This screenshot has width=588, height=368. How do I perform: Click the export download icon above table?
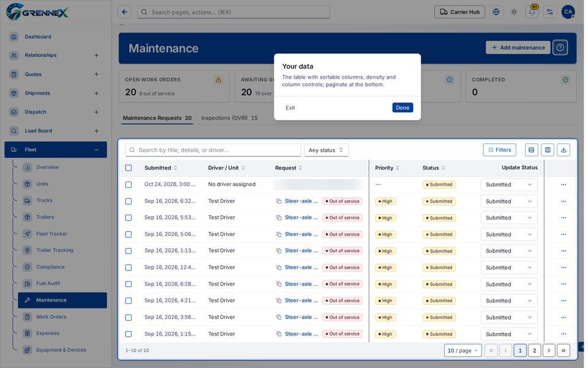coord(563,150)
